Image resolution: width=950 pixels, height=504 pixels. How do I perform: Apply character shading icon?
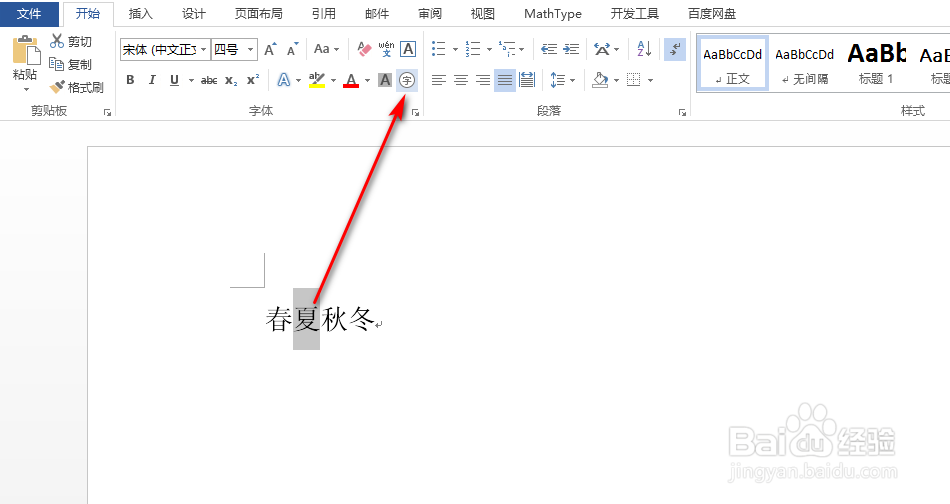[x=385, y=80]
